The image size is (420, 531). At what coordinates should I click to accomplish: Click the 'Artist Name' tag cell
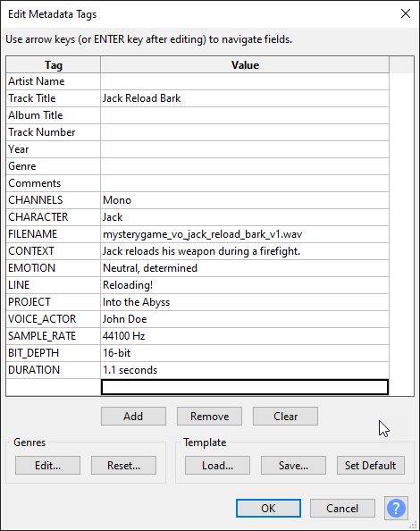pyautogui.click(x=53, y=81)
